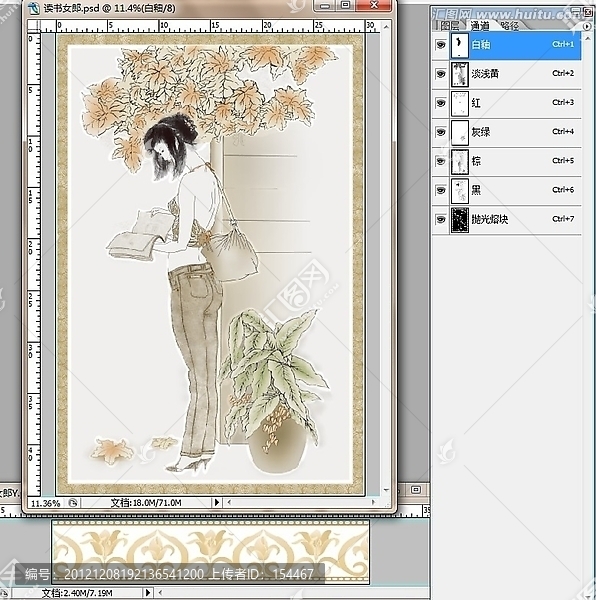Maximize the 读书女郎.psd document window
This screenshot has height=600, width=596.
point(345,5)
